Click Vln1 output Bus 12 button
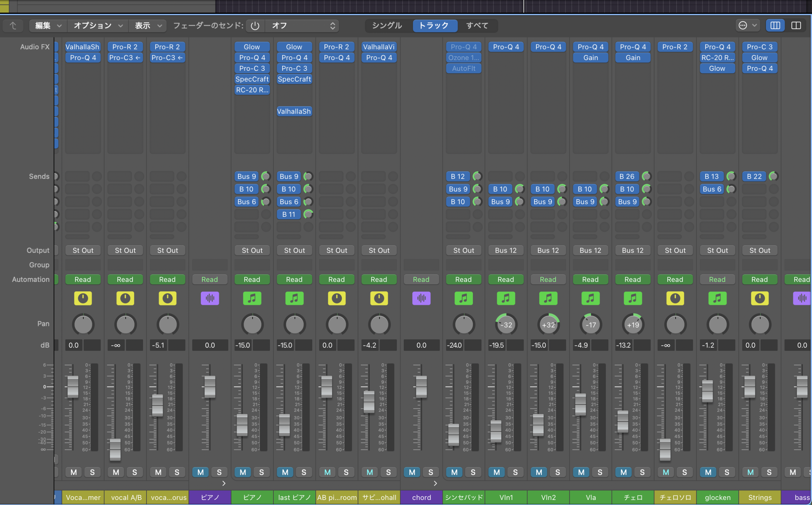The width and height of the screenshot is (812, 505). 506,250
